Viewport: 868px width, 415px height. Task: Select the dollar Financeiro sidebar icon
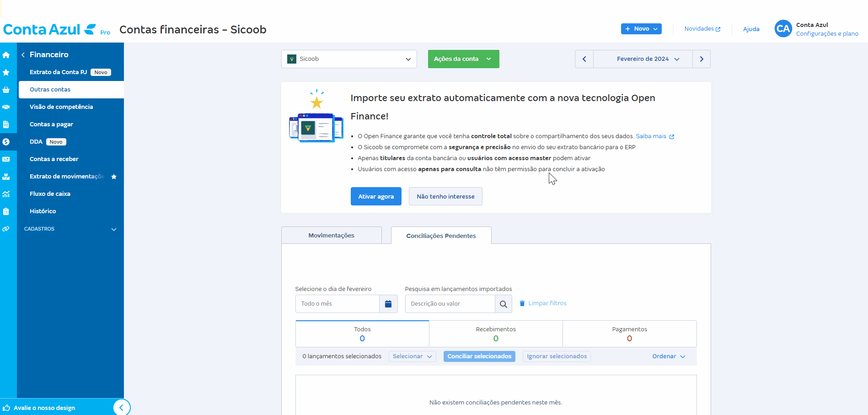coord(6,142)
